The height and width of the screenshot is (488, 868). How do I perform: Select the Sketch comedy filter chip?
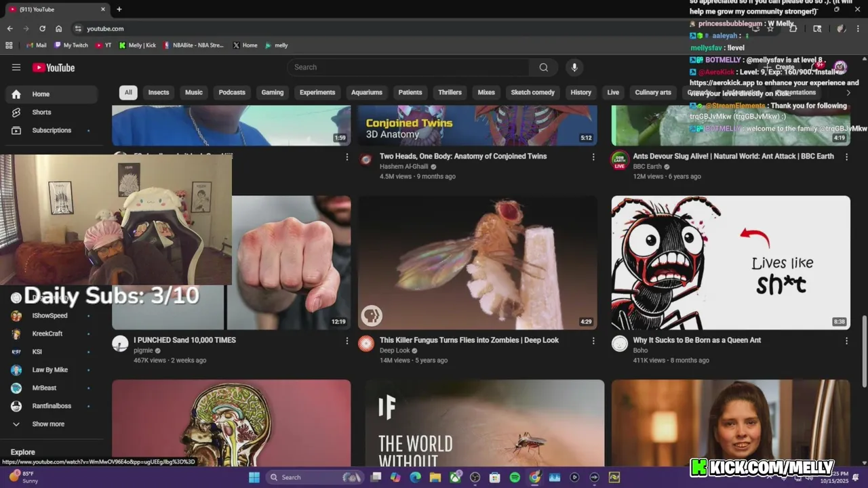tap(532, 92)
